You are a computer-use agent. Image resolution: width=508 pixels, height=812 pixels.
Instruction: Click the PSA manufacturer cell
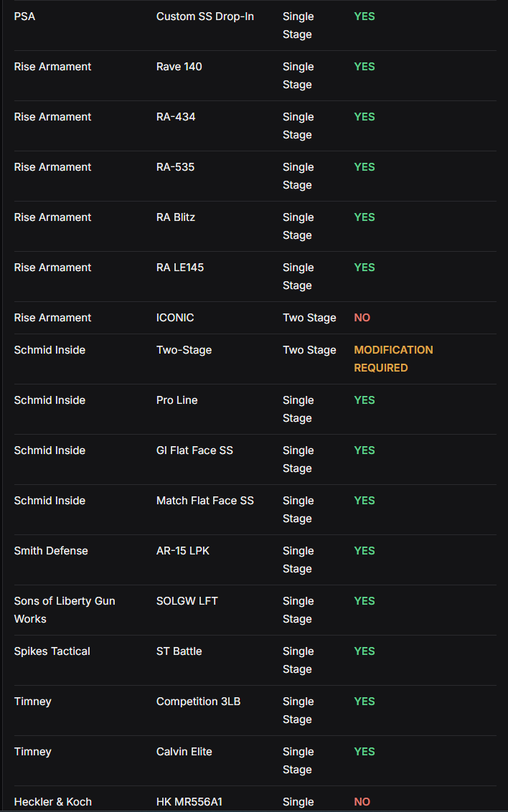point(24,16)
